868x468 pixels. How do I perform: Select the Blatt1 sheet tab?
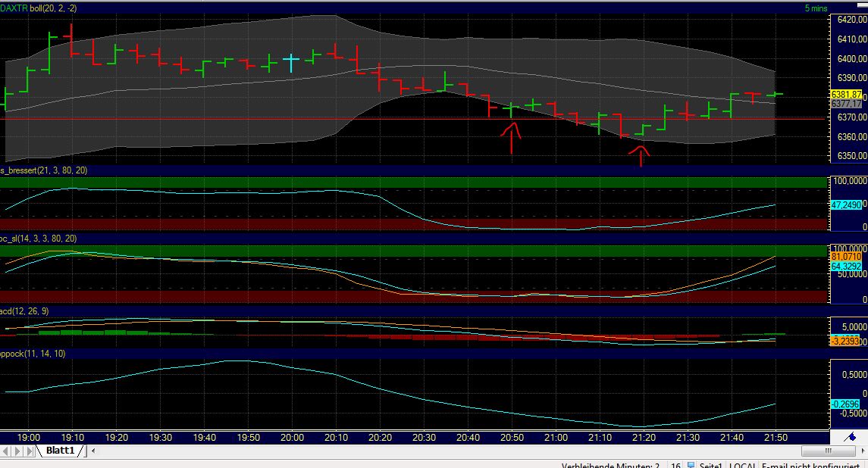pyautogui.click(x=59, y=451)
